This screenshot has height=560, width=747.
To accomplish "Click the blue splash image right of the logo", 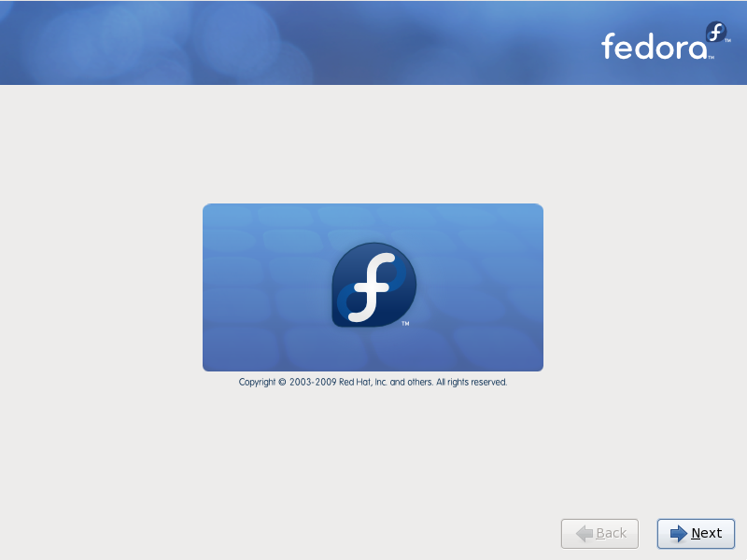I will 480,287.
